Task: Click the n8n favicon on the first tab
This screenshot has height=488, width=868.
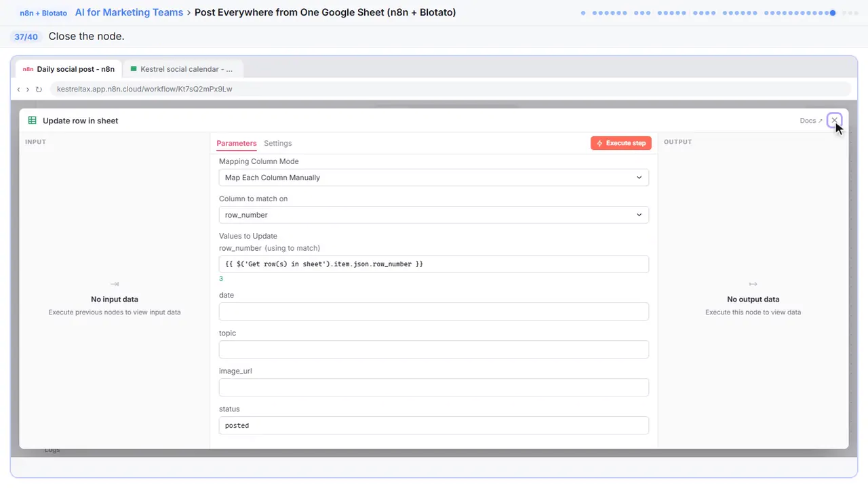Action: tap(28, 69)
